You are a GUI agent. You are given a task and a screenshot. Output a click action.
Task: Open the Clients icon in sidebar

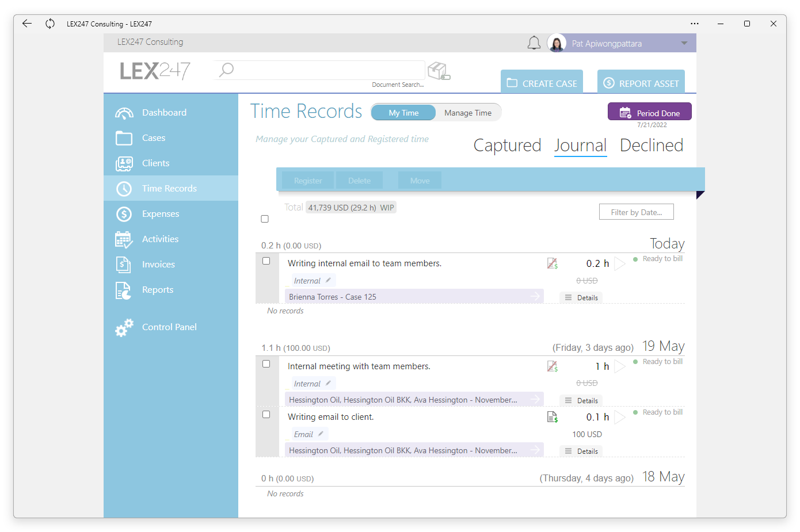[124, 163]
